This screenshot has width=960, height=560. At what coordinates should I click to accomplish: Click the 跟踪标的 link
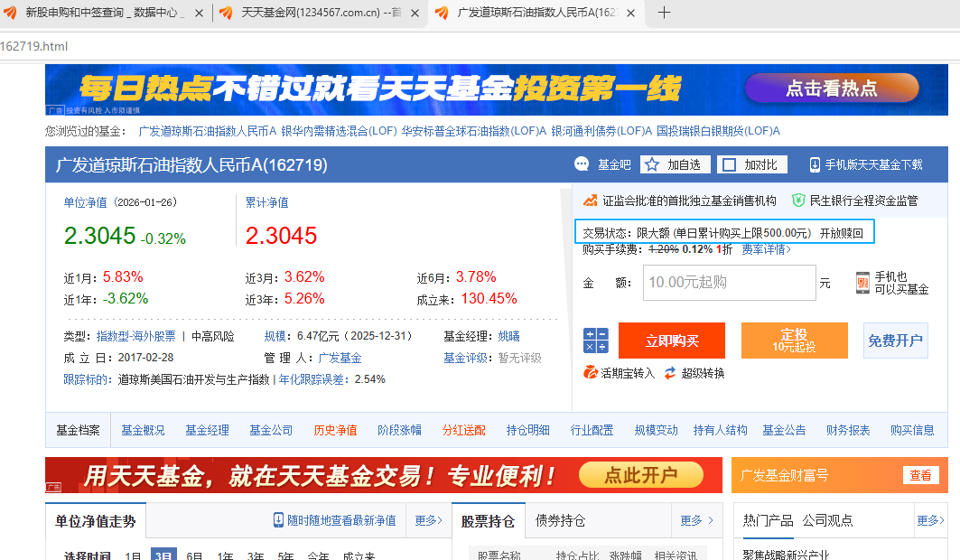[x=85, y=379]
